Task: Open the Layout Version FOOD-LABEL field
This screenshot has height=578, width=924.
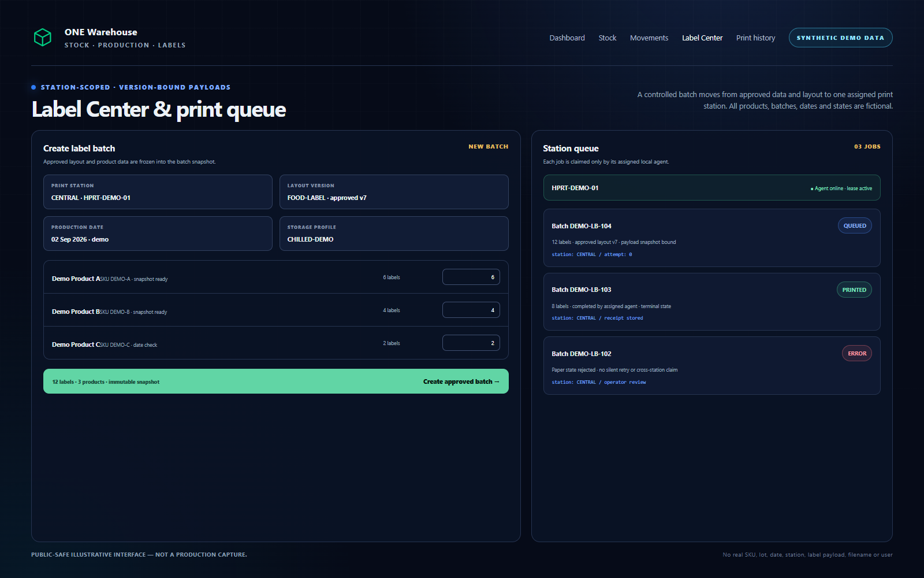Action: [394, 192]
